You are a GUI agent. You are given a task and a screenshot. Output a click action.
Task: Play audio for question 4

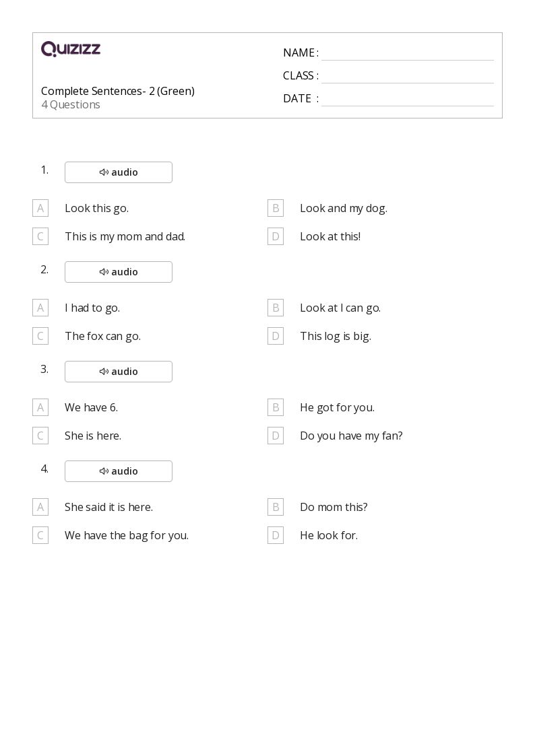118,471
